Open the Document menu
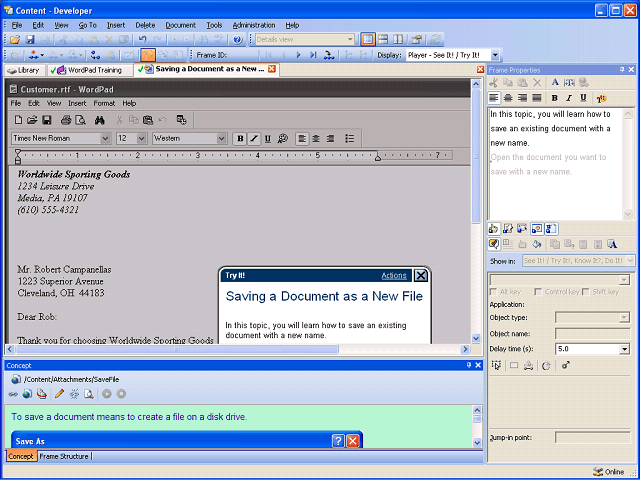This screenshot has height=480, width=640. coord(180,25)
